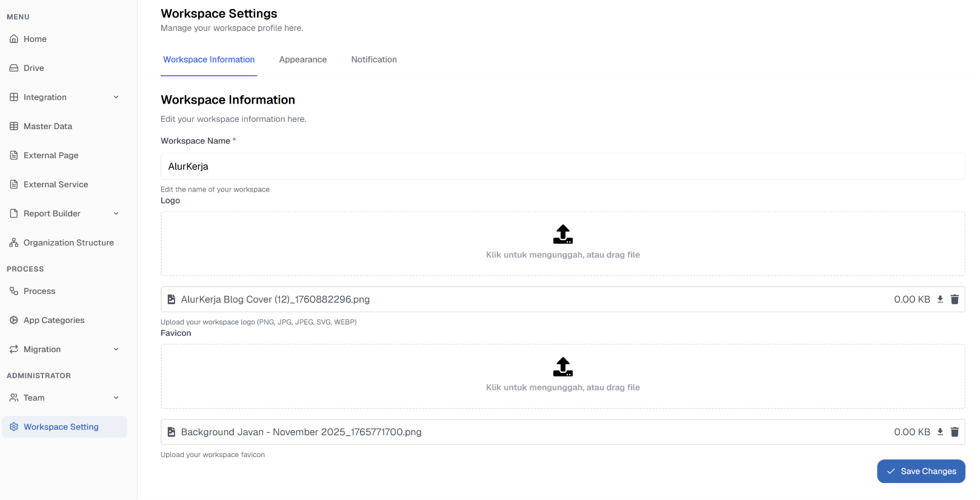Download the AlurKerja Blog Cover file

tap(940, 299)
